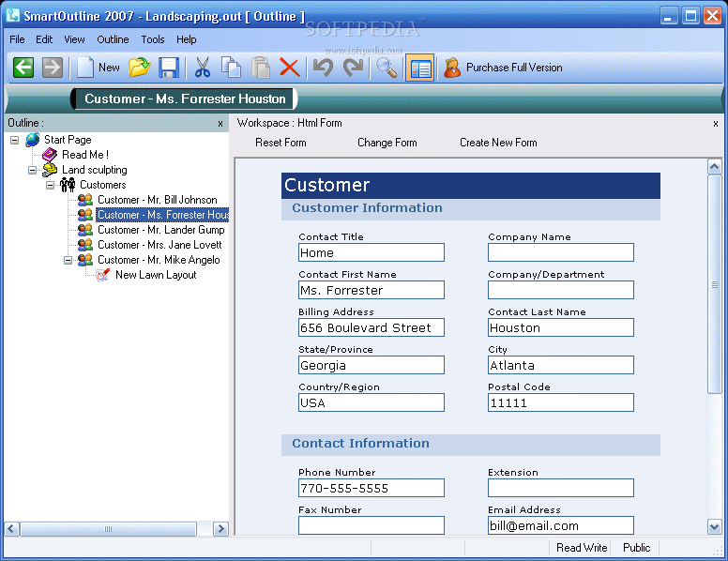Click the Purchase Full Version person icon
The image size is (728, 561).
(452, 68)
